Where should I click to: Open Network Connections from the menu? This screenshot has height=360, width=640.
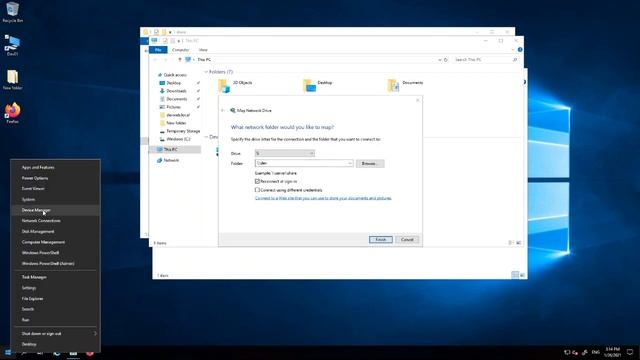pos(55,221)
